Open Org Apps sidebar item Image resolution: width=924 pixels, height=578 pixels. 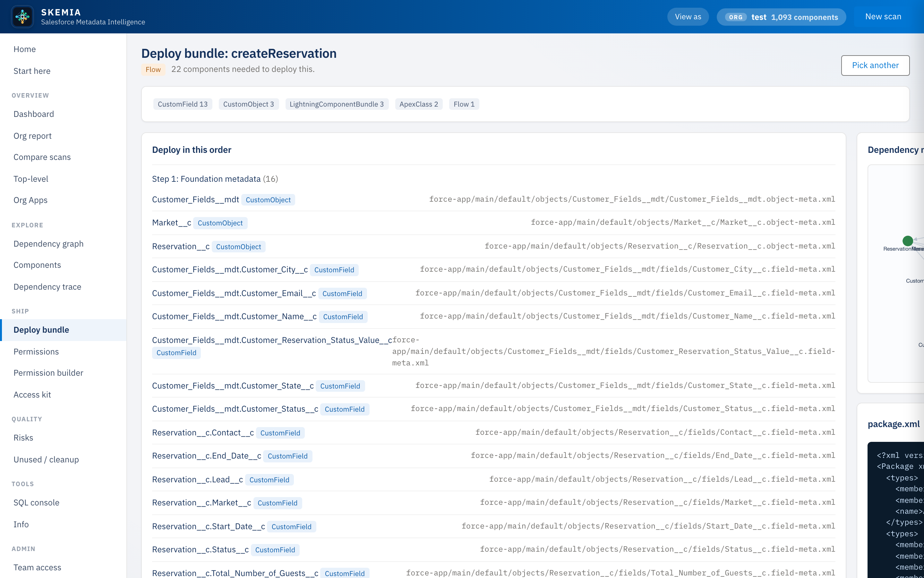(x=64, y=200)
